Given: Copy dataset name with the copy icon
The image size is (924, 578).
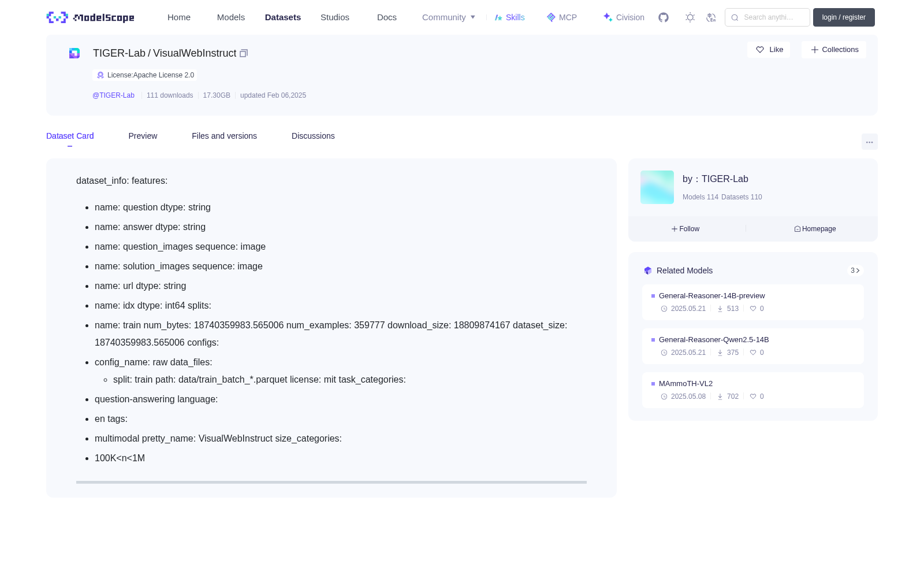Looking at the screenshot, I should (x=244, y=53).
